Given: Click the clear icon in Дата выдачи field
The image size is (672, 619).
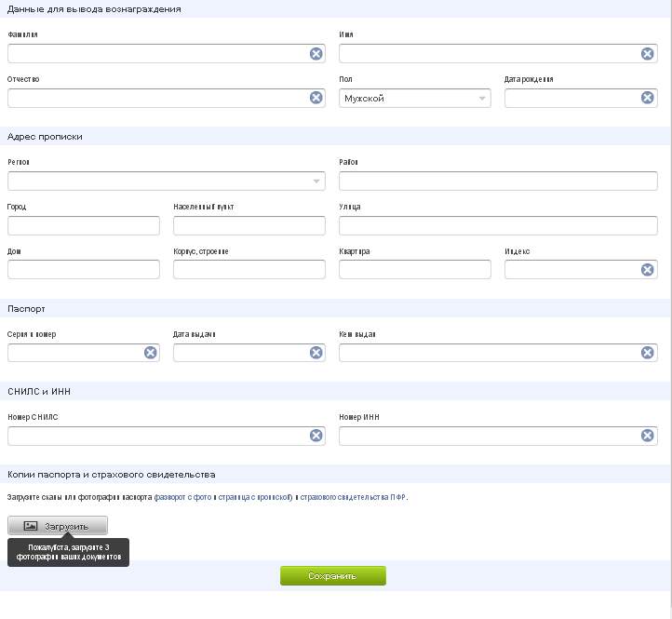Looking at the screenshot, I should tap(316, 353).
